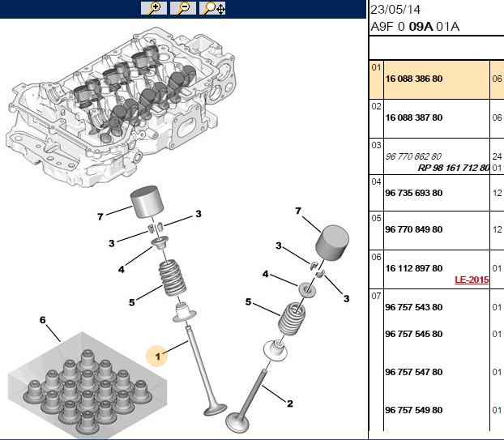The width and height of the screenshot is (504, 440).
Task: Click the zoom out magnifier icon
Action: tap(183, 8)
